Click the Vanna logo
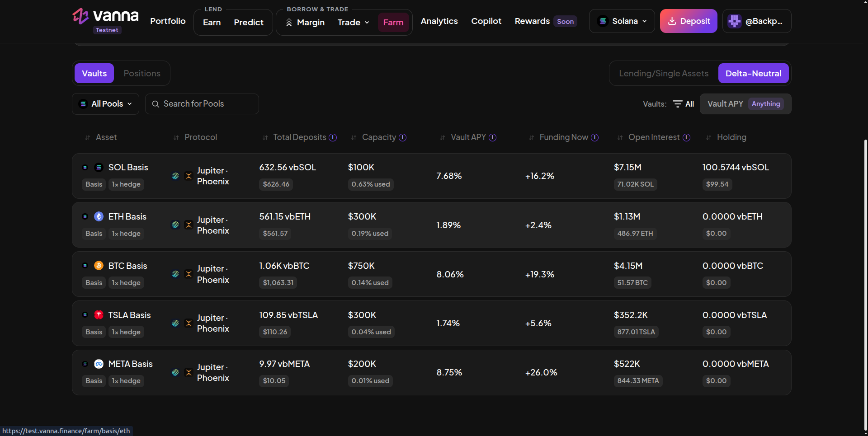The height and width of the screenshot is (436, 868). 105,16
